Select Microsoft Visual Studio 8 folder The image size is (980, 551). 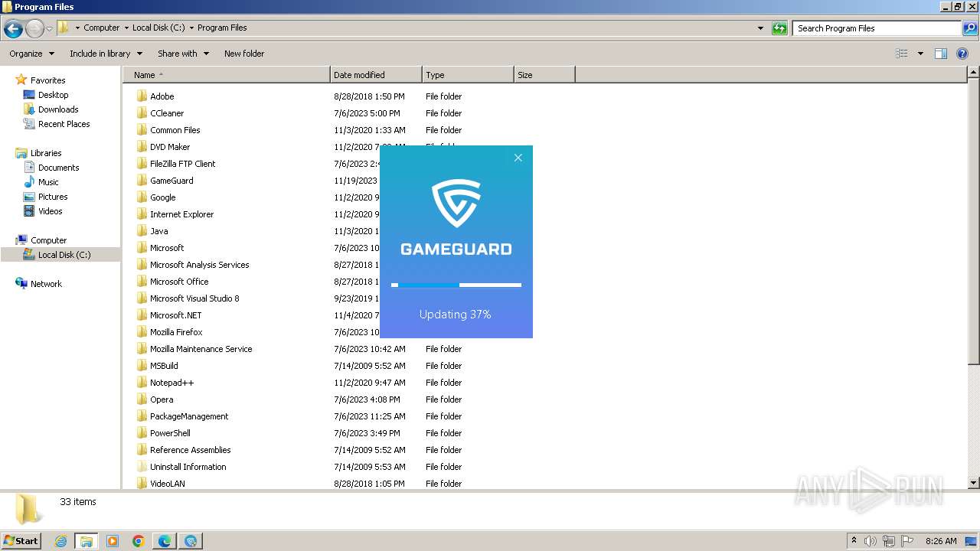194,298
